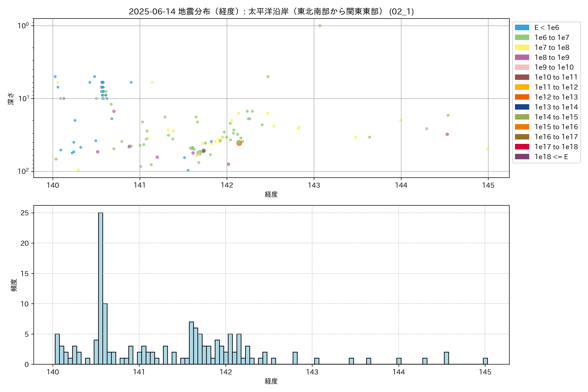Click the blue 'E < 1e6' legend swatch
Viewport: 588px width, 392px height.
(x=522, y=27)
